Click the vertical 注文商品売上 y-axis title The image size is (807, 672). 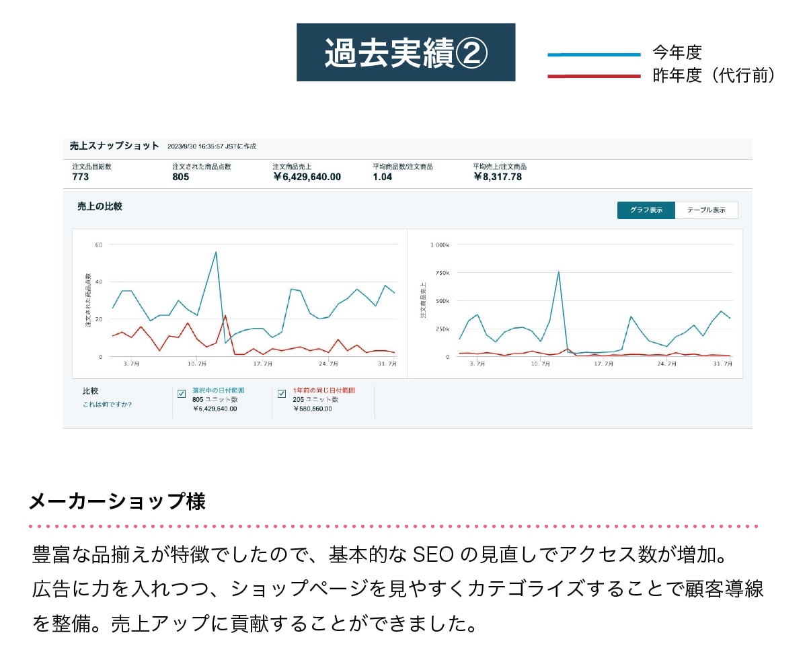pyautogui.click(x=424, y=300)
